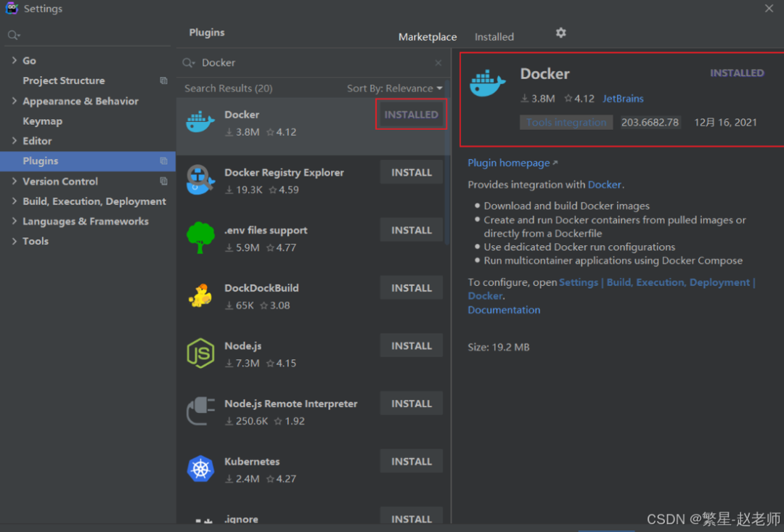
Task: Click the version number 203.6682.78
Action: tap(650, 123)
